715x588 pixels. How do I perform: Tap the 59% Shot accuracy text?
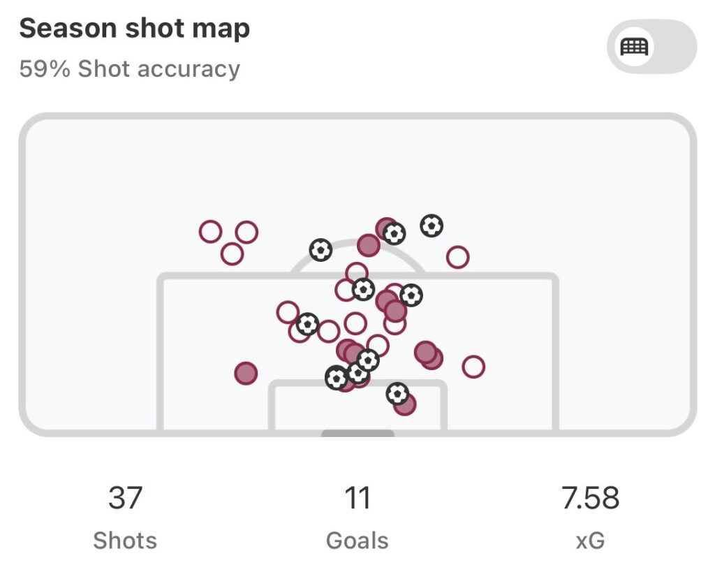[130, 69]
